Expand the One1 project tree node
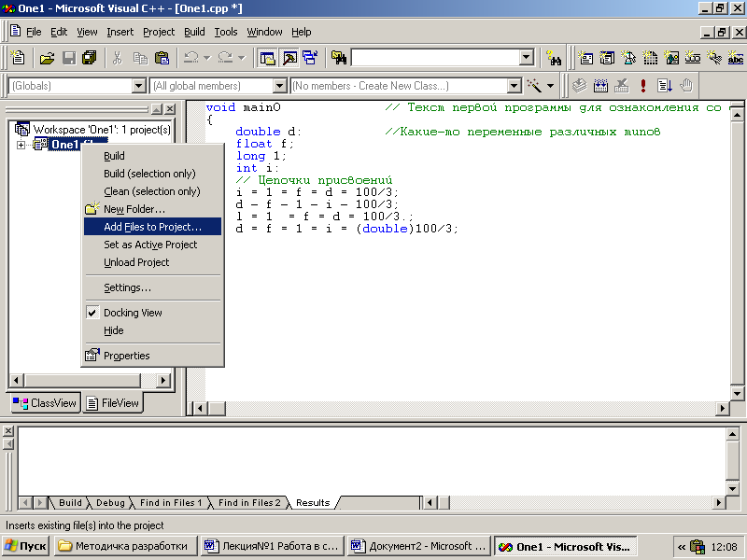 click(x=21, y=145)
